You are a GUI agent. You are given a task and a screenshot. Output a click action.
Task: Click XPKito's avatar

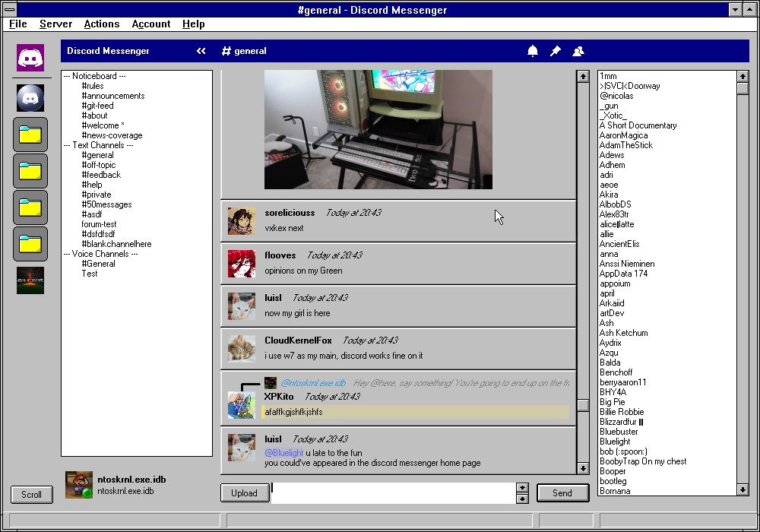click(x=242, y=405)
